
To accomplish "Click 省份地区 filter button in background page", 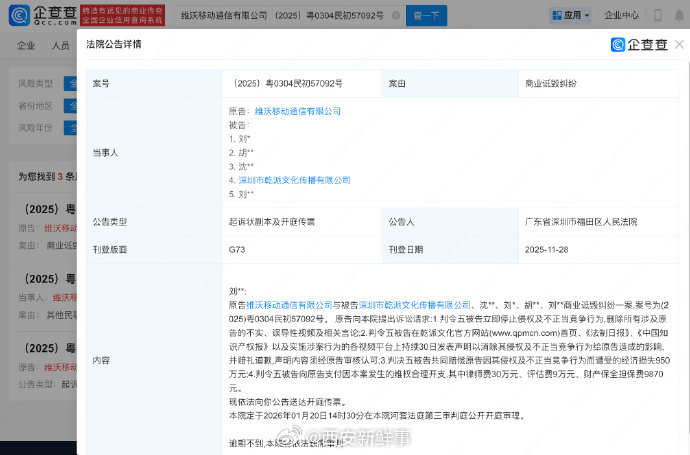I will pyautogui.click(x=70, y=106).
